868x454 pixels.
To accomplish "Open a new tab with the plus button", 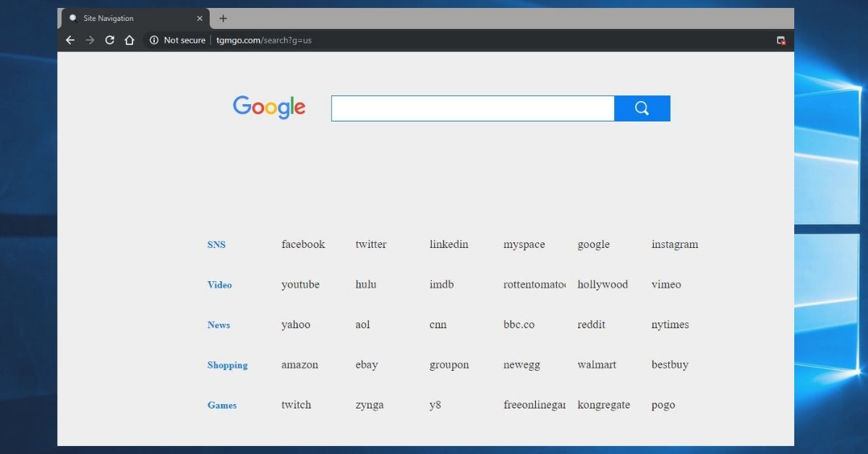I will [x=223, y=19].
